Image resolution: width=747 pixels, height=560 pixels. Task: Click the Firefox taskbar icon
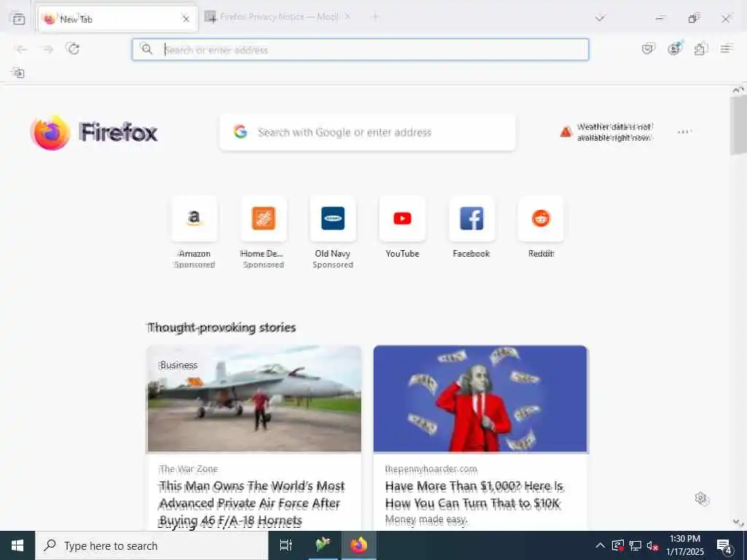[x=359, y=545]
